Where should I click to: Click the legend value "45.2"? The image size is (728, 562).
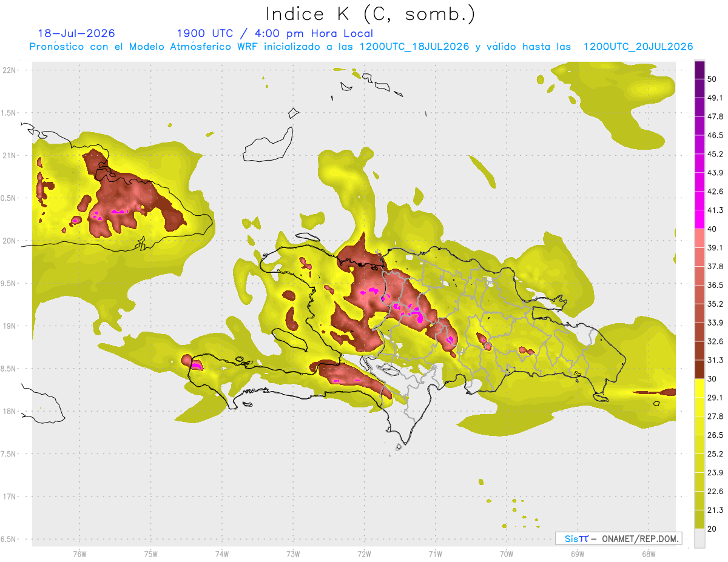pos(715,154)
